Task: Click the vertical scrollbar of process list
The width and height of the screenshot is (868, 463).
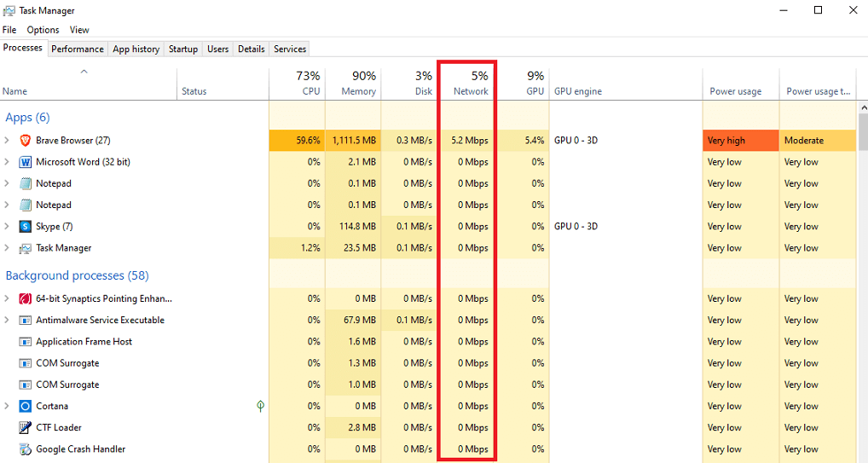Action: [862, 256]
